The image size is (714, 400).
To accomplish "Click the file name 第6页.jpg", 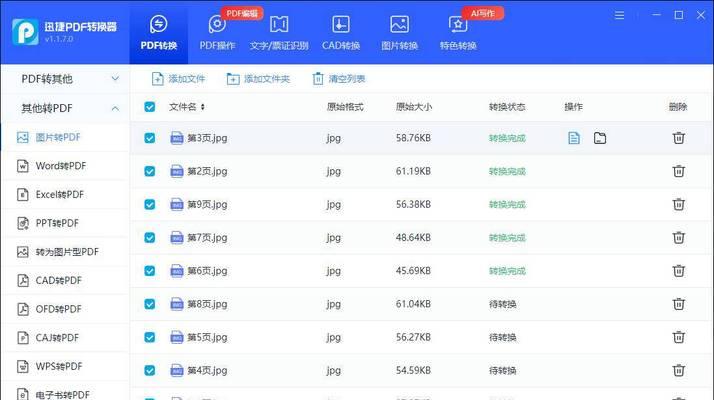I will tap(207, 272).
